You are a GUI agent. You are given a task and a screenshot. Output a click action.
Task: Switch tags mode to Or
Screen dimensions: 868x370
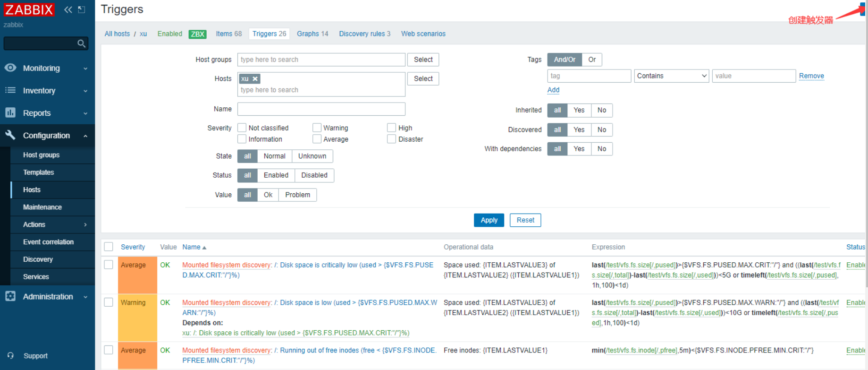[x=592, y=60]
